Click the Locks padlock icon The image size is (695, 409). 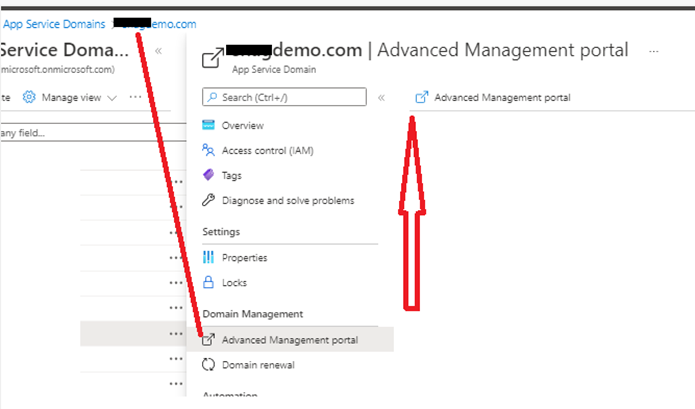click(x=208, y=282)
